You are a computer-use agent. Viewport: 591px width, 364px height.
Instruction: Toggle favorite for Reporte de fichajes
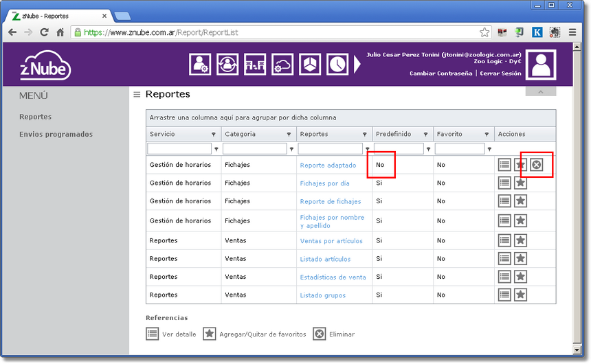521,201
